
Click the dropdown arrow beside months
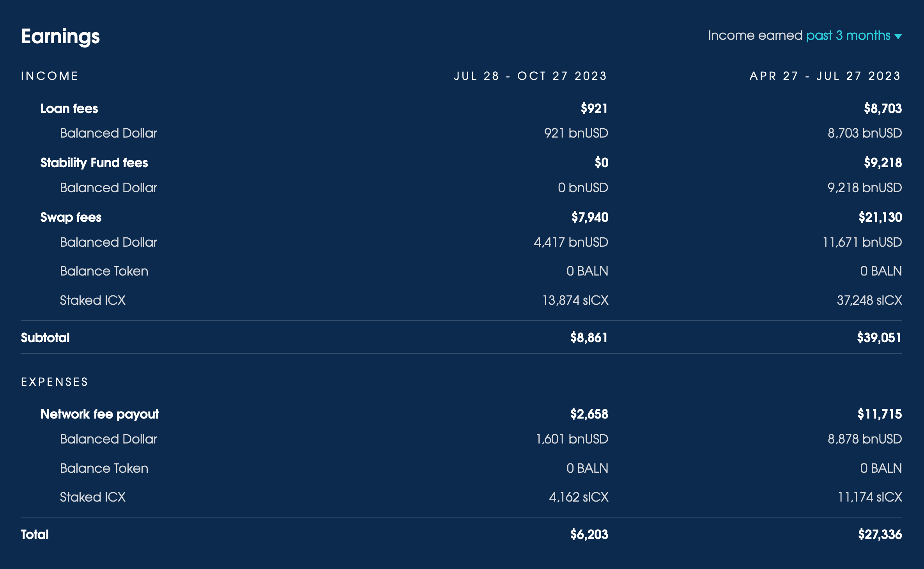point(898,37)
